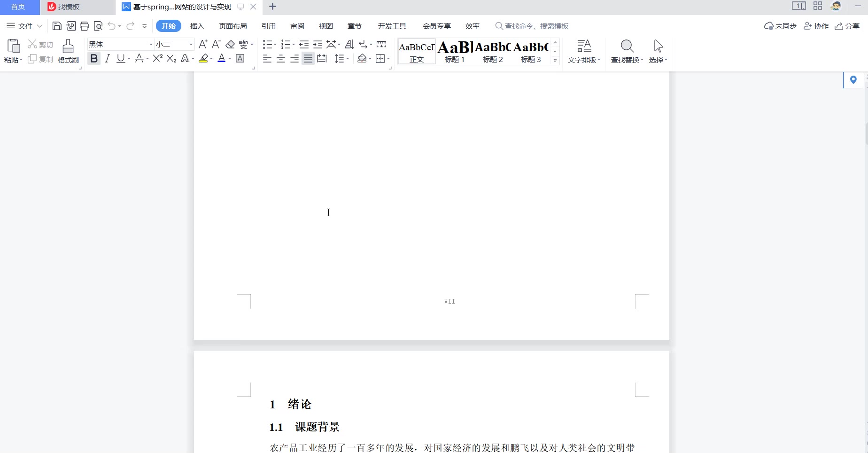Image resolution: width=868 pixels, height=453 pixels.
Task: Apply paragraph shading fill color
Action: (x=362, y=58)
